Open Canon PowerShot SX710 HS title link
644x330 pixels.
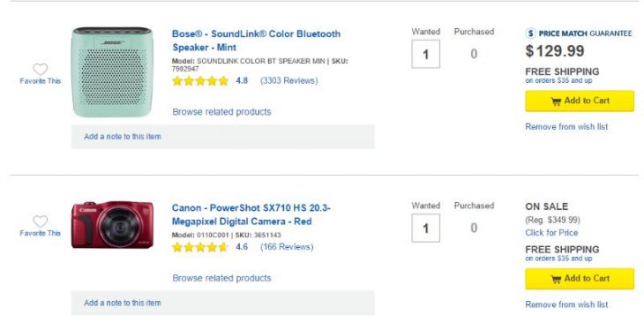pyautogui.click(x=251, y=214)
